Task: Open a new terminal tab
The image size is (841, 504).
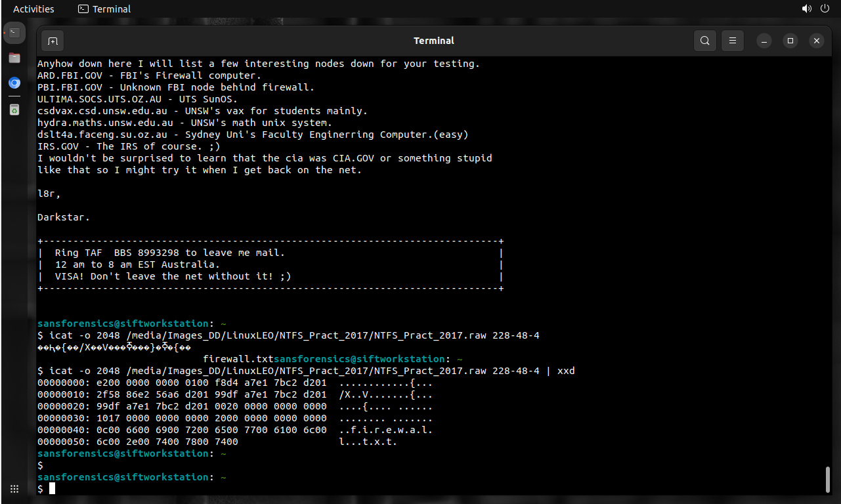Action: pos(53,41)
